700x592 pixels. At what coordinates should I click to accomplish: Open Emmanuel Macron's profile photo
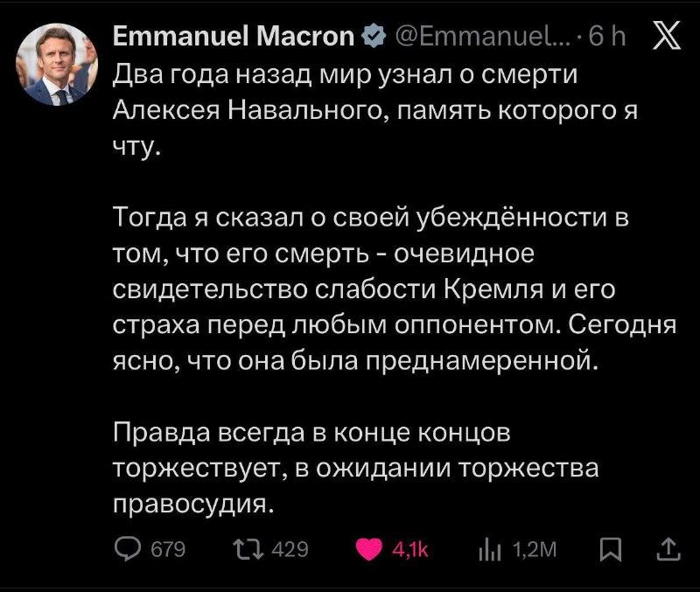click(x=57, y=64)
